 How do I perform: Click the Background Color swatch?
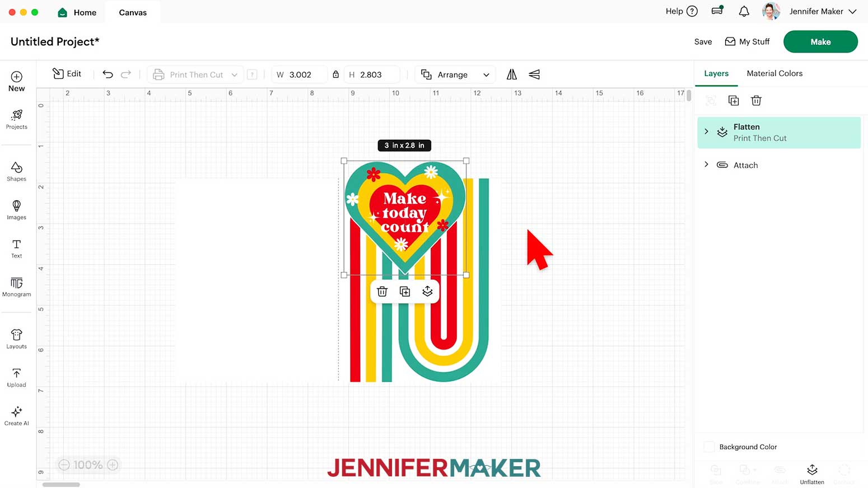click(709, 447)
